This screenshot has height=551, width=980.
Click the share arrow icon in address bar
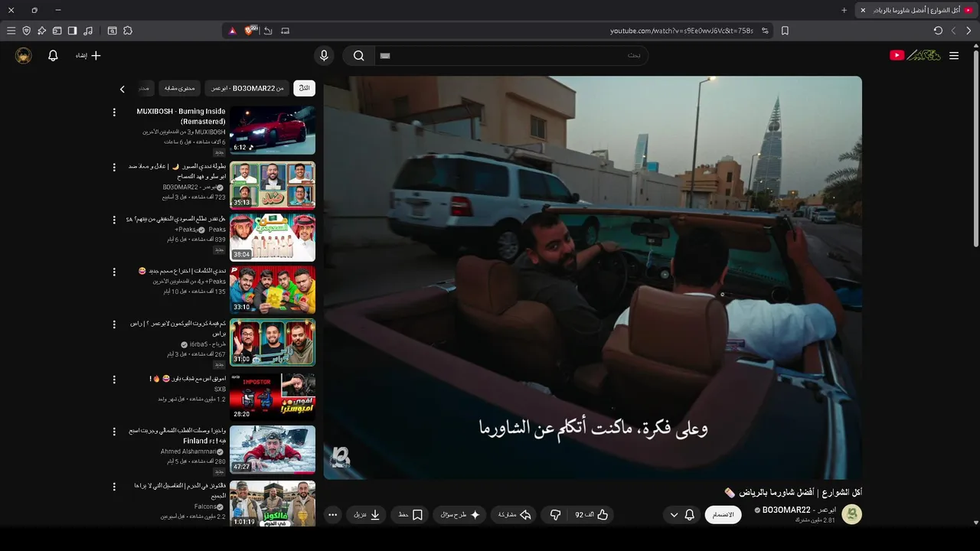tap(268, 31)
